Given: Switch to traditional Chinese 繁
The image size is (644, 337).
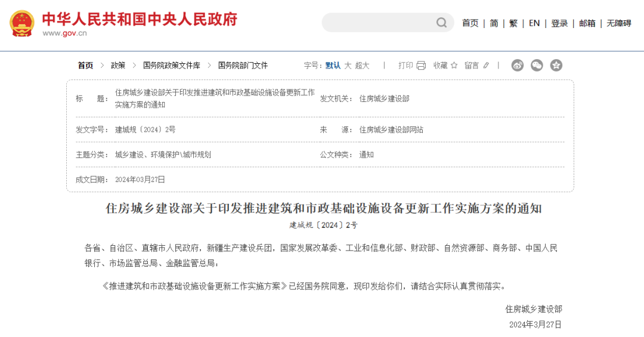Looking at the screenshot, I should (x=513, y=23).
